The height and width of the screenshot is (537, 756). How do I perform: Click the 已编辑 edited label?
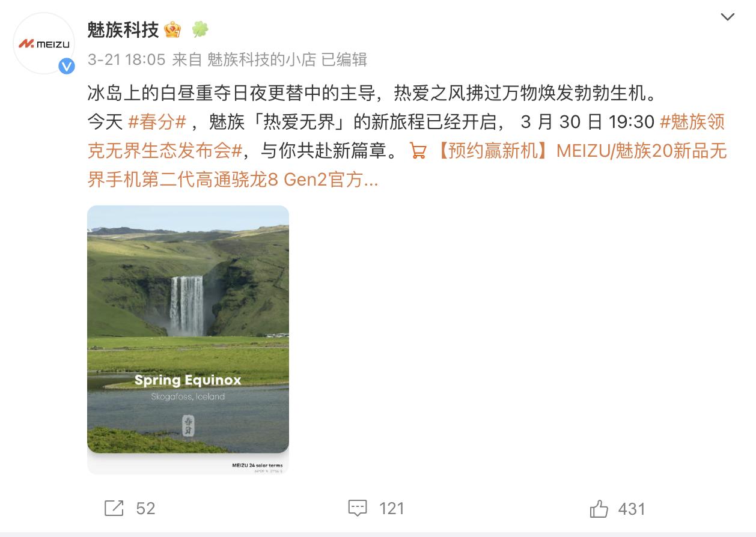coord(344,59)
